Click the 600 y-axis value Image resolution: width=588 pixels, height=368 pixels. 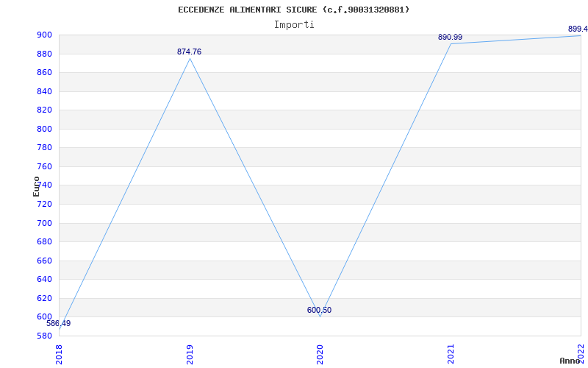coord(43,316)
